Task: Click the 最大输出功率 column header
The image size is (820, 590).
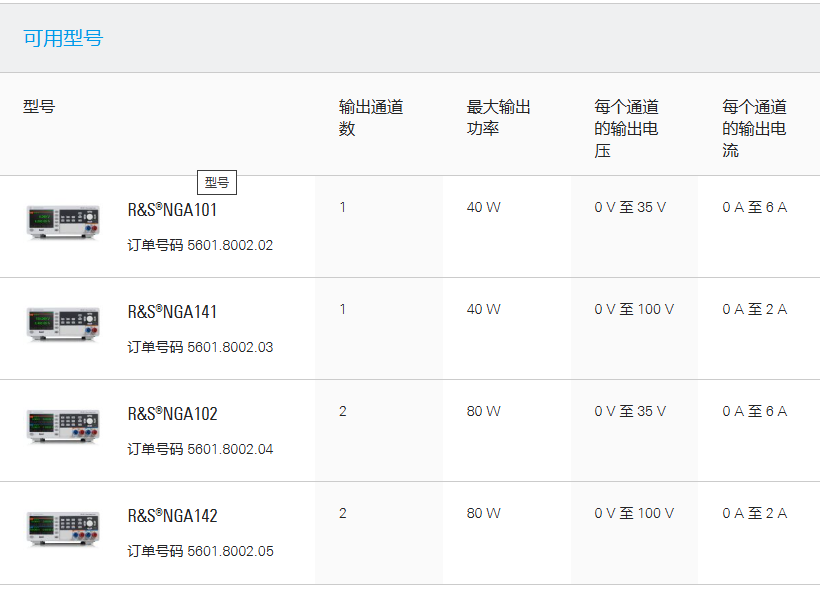Action: tap(498, 118)
